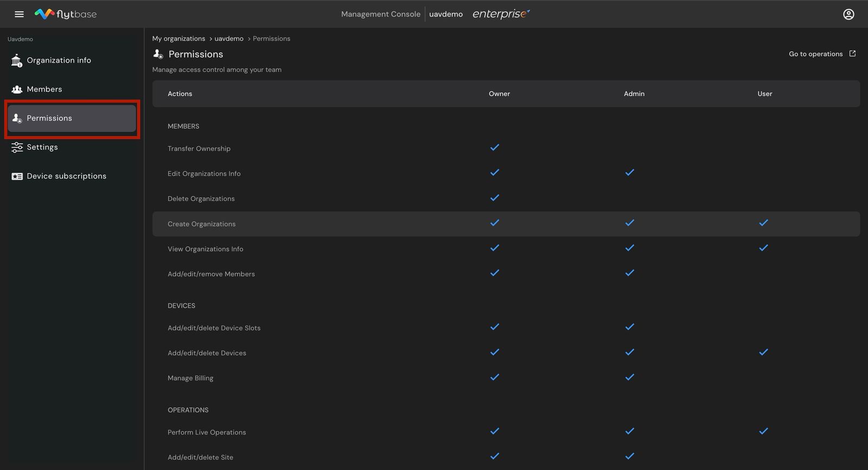Click the Permissions breadcrumb
The width and height of the screenshot is (868, 470).
point(271,39)
